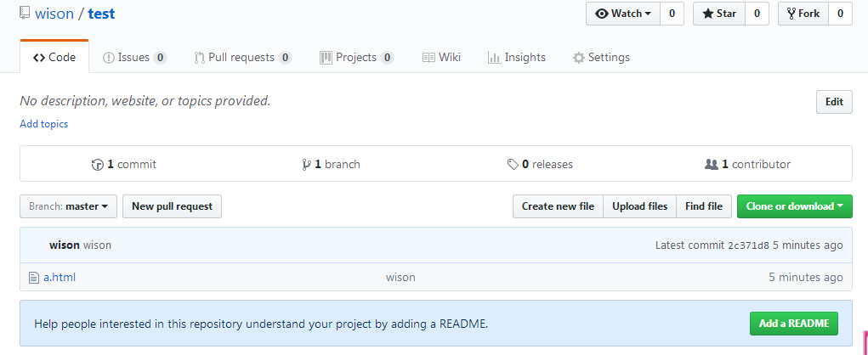Click the 5 minutes ago timestamp in a.html row
Viewport: 868px width, 355px height.
click(806, 277)
